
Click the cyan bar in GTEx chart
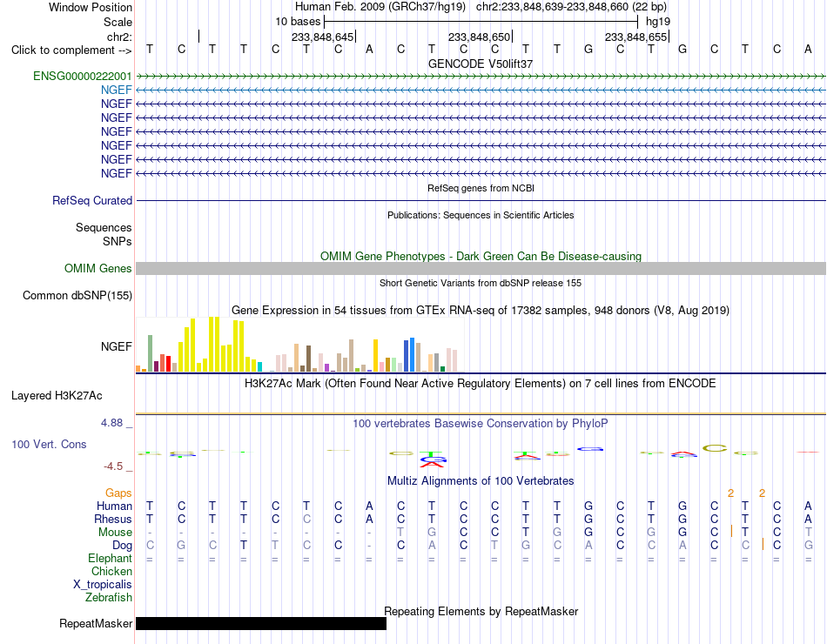click(259, 366)
